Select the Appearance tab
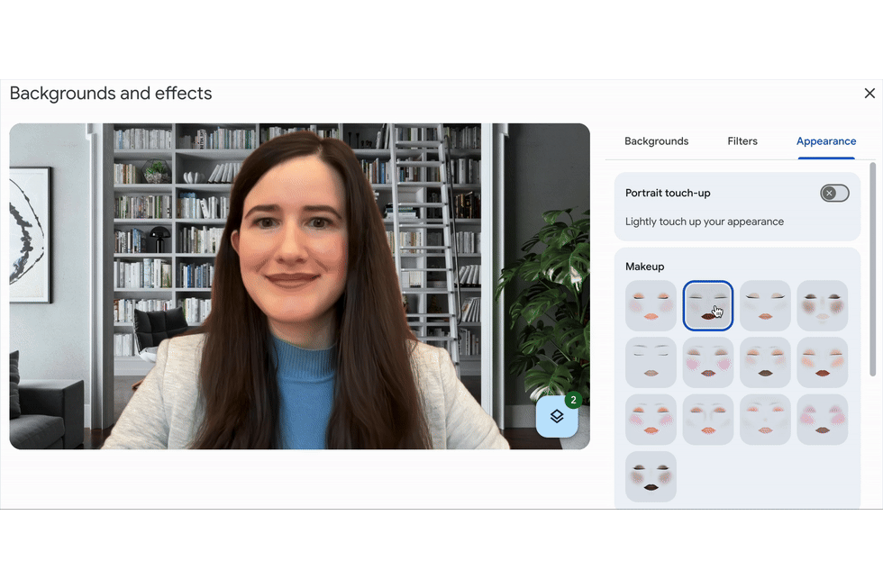The image size is (883, 588). pyautogui.click(x=825, y=141)
